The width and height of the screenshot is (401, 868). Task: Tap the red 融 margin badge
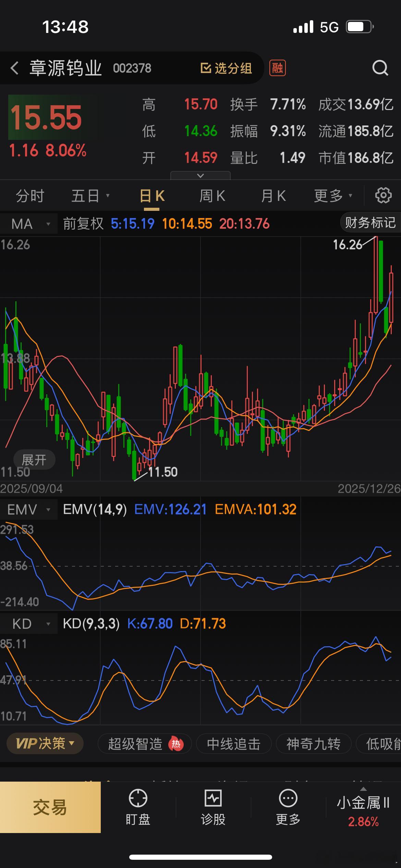point(277,68)
